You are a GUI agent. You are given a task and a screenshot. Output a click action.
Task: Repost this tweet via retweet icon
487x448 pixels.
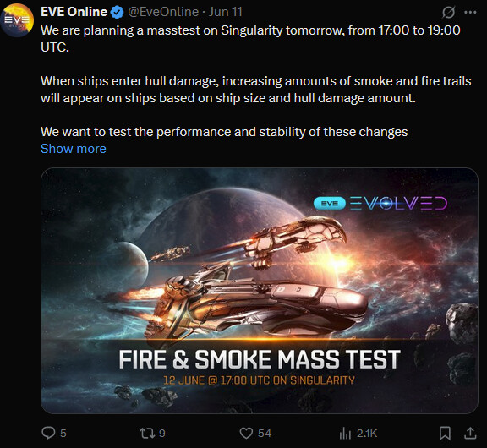[x=147, y=433]
